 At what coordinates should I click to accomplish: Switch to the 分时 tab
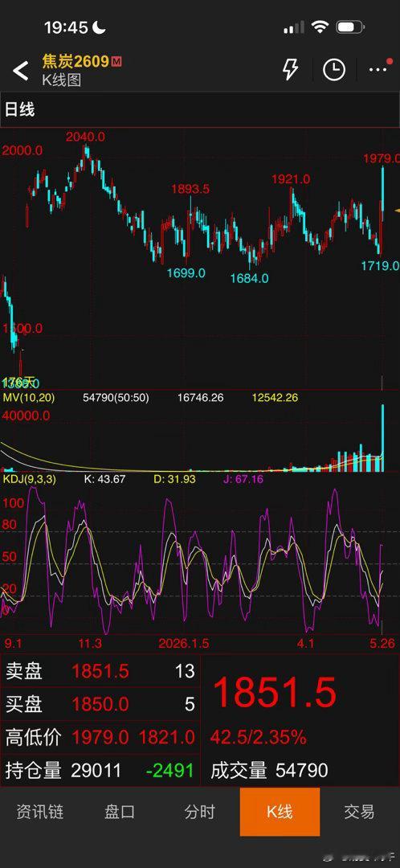click(x=200, y=812)
